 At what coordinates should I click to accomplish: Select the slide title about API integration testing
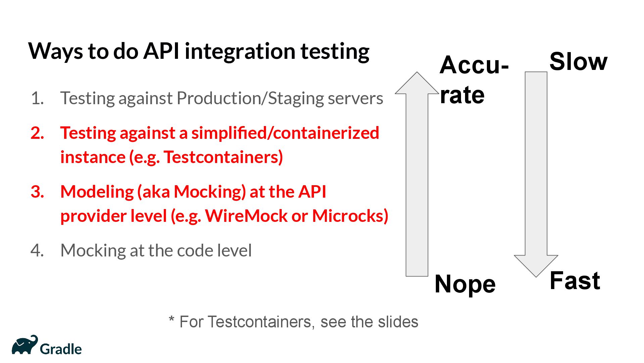click(199, 52)
